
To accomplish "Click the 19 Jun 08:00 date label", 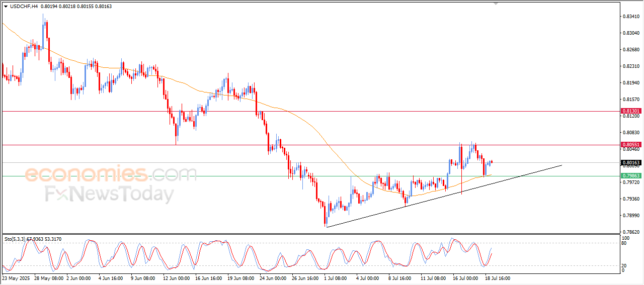I will [242, 278].
